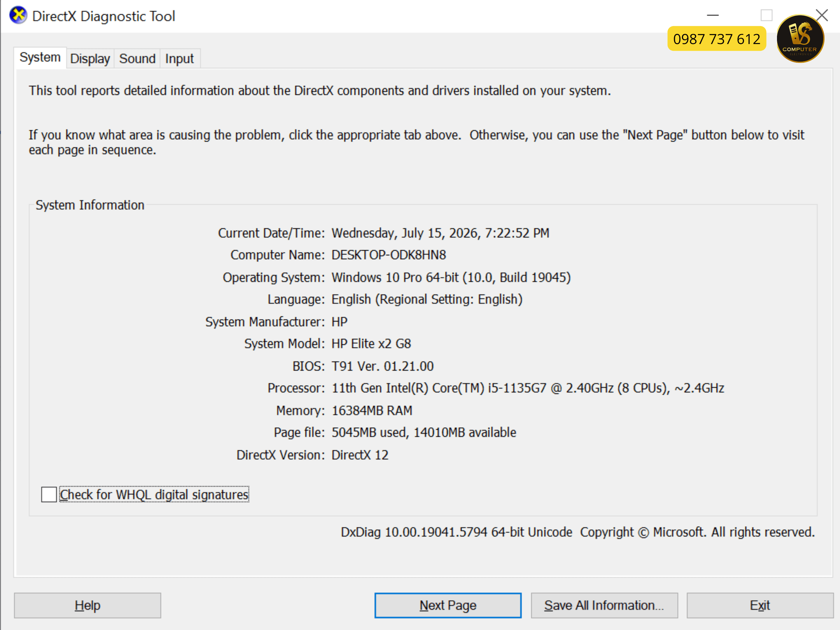Click the Exit button
The width and height of the screenshot is (840, 630).
(760, 605)
